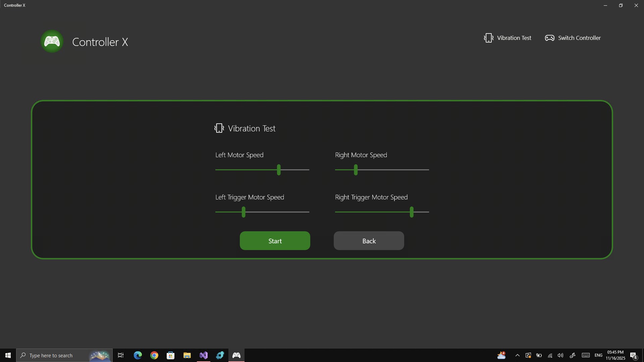This screenshot has width=644, height=362.
Task: Launch Controller X from the taskbar
Action: (236, 355)
